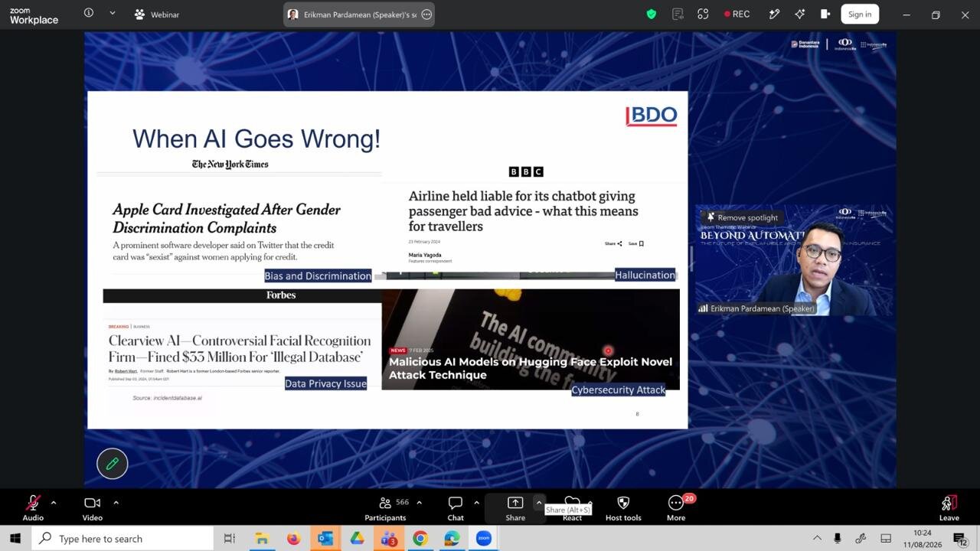Open Task View on the taskbar
980x551 pixels.
[229, 539]
